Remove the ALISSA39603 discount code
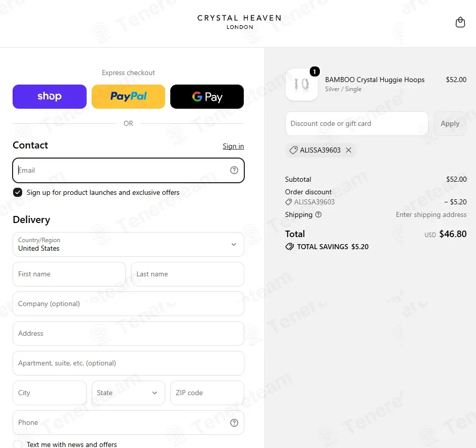This screenshot has width=476, height=448. point(349,150)
